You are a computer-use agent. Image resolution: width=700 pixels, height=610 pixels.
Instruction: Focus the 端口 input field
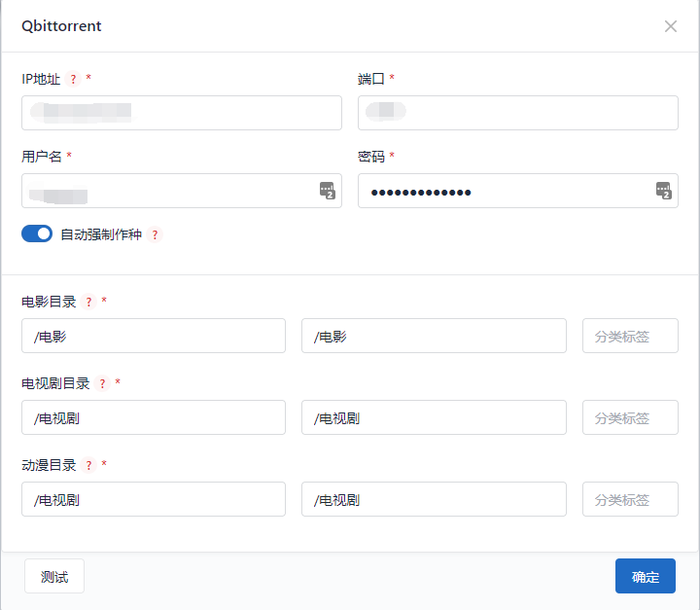(x=518, y=113)
